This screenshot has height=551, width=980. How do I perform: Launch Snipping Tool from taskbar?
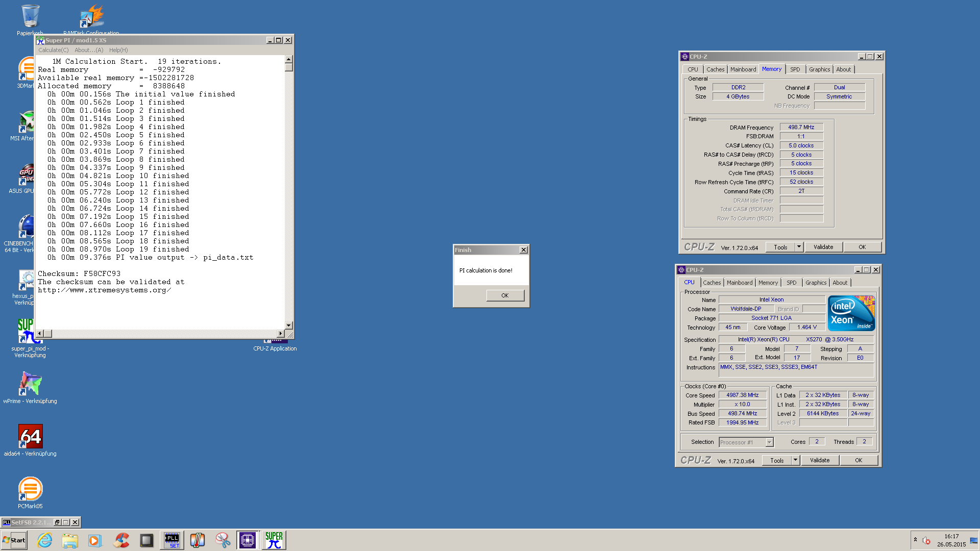click(223, 540)
